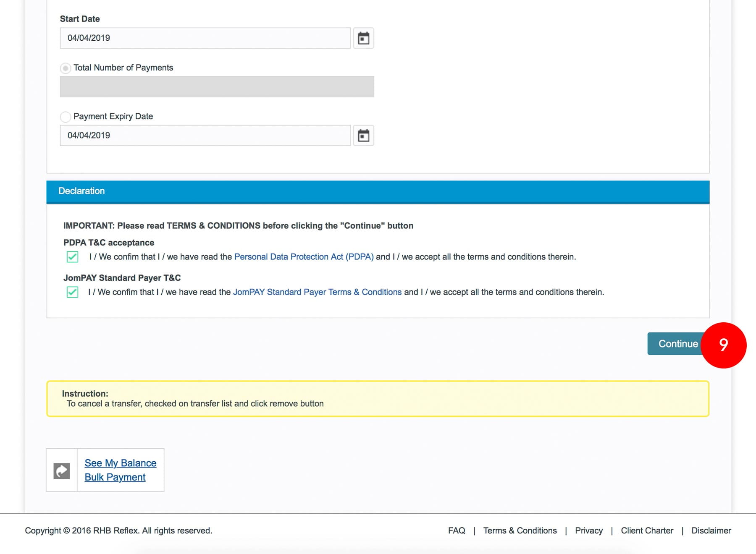The height and width of the screenshot is (554, 756).
Task: Click the Start Date input field
Action: (x=205, y=38)
